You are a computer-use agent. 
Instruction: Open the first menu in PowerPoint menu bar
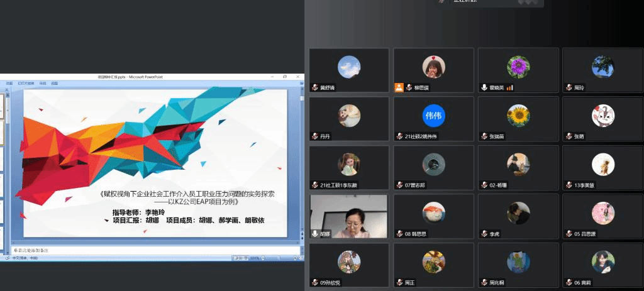[x=9, y=83]
